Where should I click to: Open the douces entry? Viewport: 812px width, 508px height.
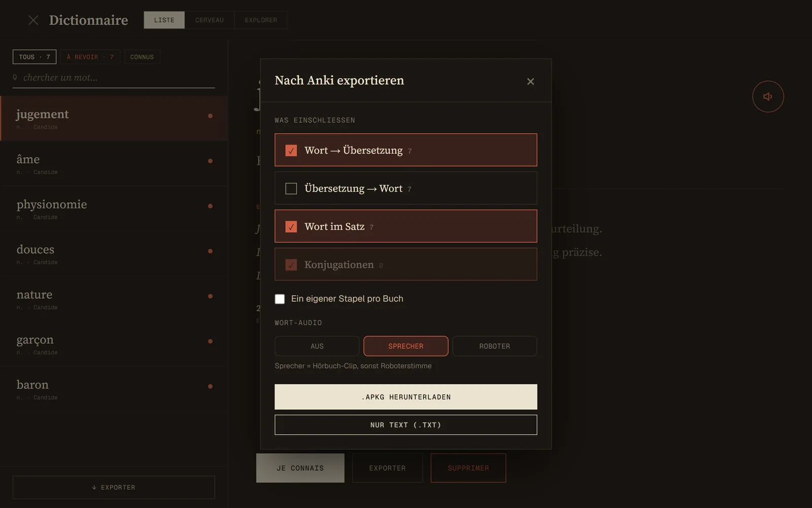point(114,253)
